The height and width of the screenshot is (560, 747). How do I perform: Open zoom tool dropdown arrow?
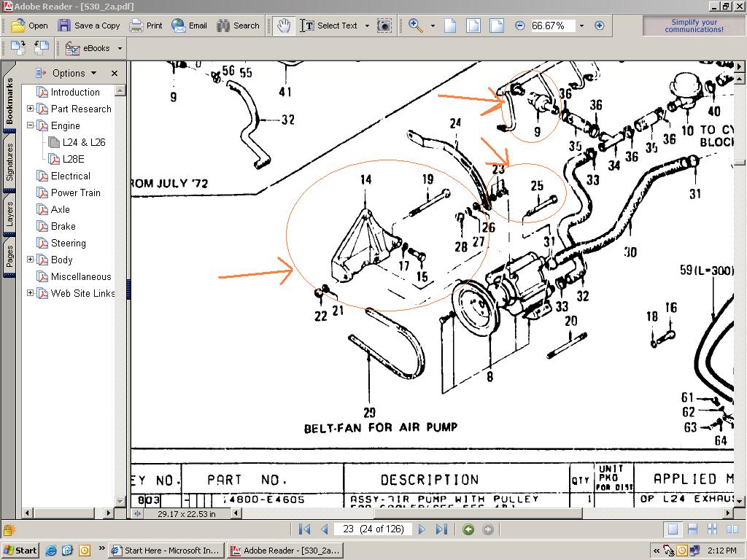[433, 26]
